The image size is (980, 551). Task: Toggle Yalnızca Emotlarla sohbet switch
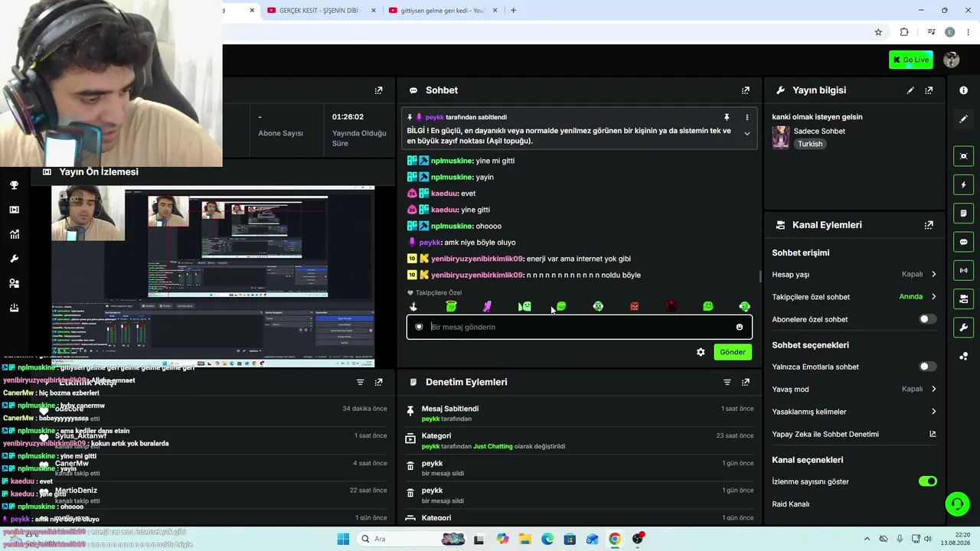(927, 367)
